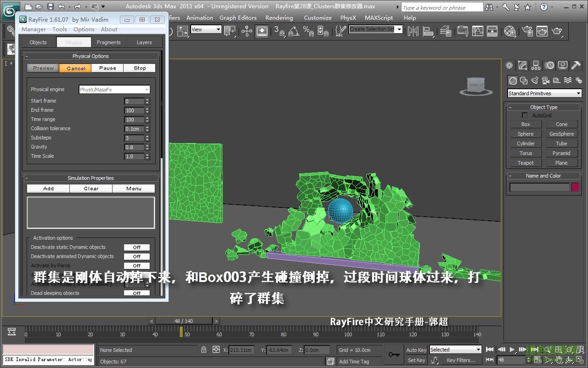Open the Rendering menu
Image resolution: width=588 pixels, height=368 pixels.
click(x=279, y=18)
